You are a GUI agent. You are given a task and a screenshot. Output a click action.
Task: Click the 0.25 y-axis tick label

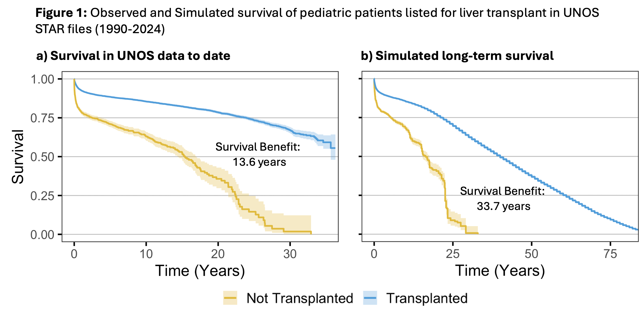pyautogui.click(x=42, y=196)
